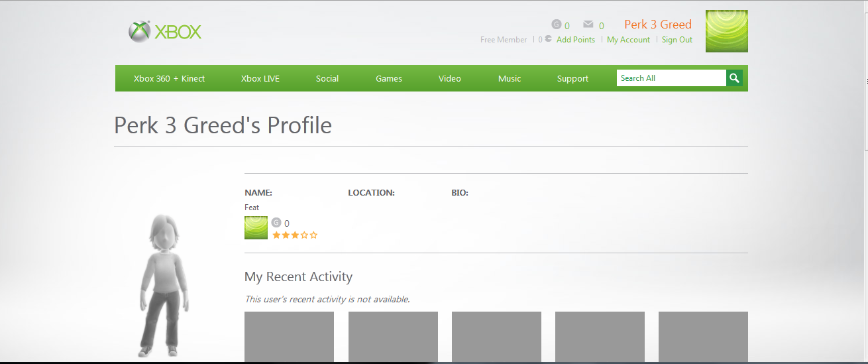Open the Games menu
This screenshot has height=364, width=868.
389,78
